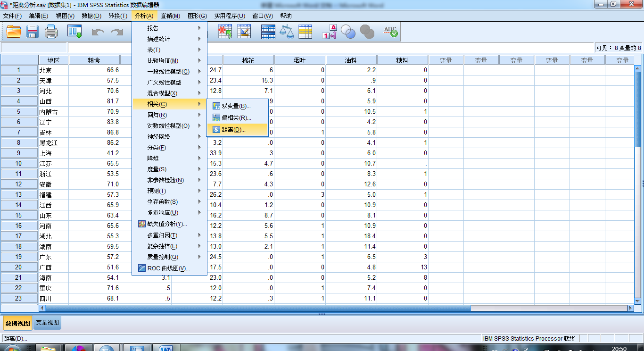Screen dimensions: 644x351
Task: Choose 偏相关(R)... from the submenu
Action: pos(237,118)
